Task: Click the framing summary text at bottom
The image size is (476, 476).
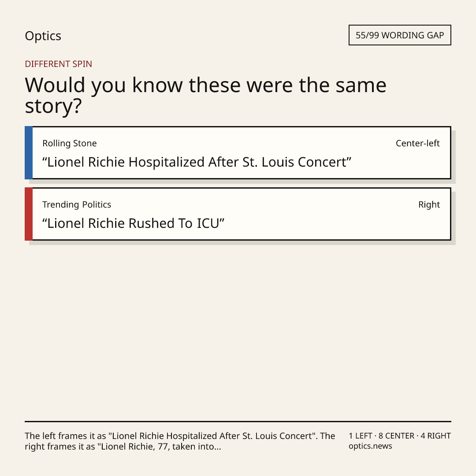Action: click(180, 441)
